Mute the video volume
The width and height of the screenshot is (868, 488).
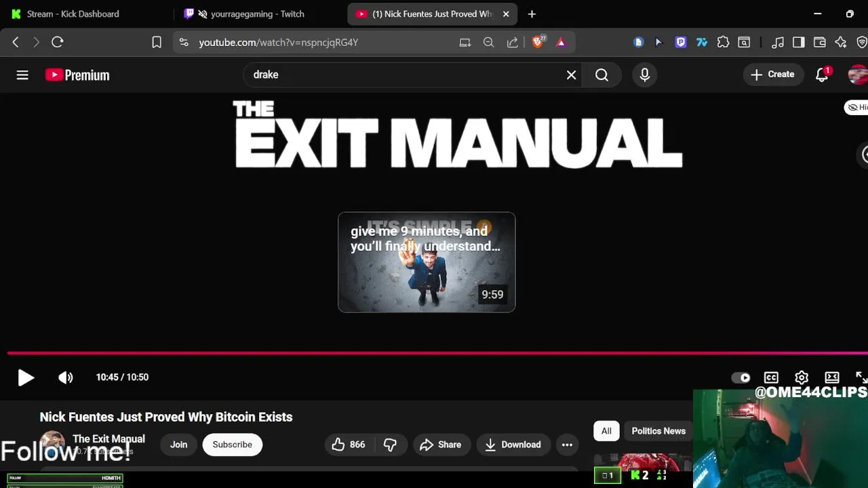point(66,378)
